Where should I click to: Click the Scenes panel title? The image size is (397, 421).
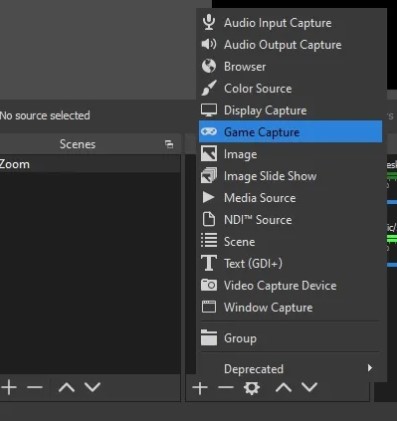(77, 144)
